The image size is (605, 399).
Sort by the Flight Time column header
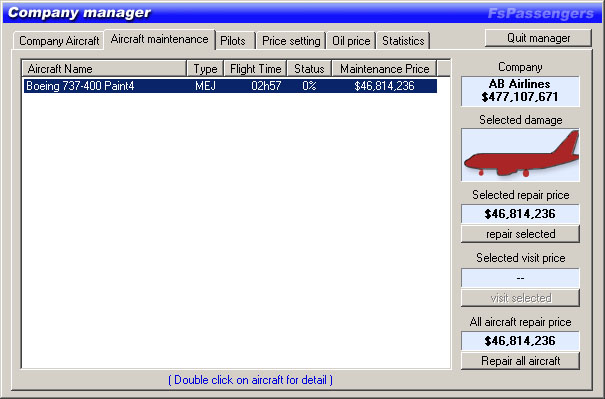tap(255, 69)
